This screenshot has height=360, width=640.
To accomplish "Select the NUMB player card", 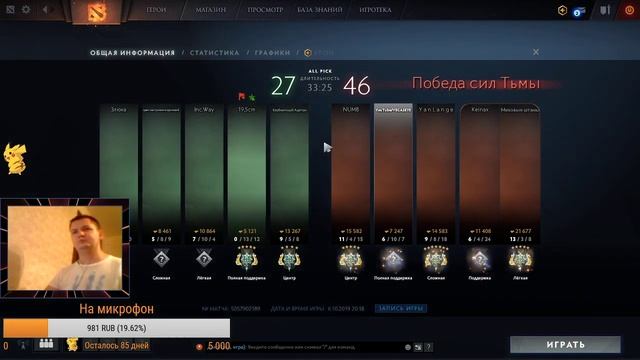I will click(x=351, y=174).
